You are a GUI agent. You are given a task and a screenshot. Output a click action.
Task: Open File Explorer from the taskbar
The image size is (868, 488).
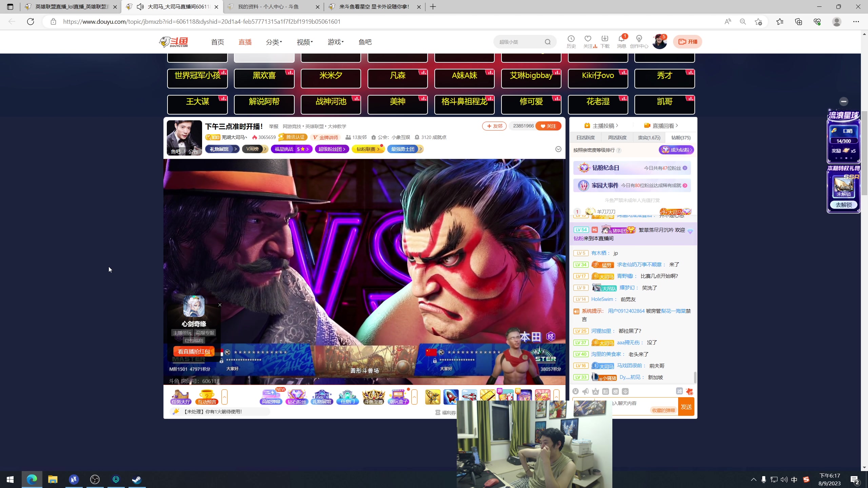(x=53, y=480)
